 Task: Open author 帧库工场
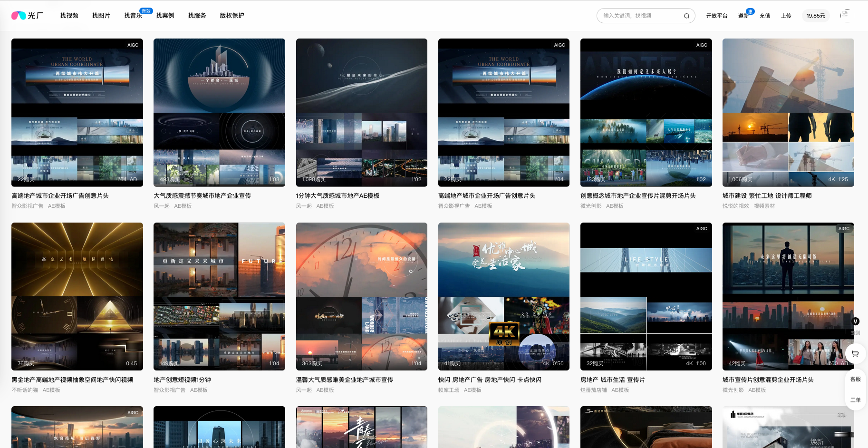point(449,390)
